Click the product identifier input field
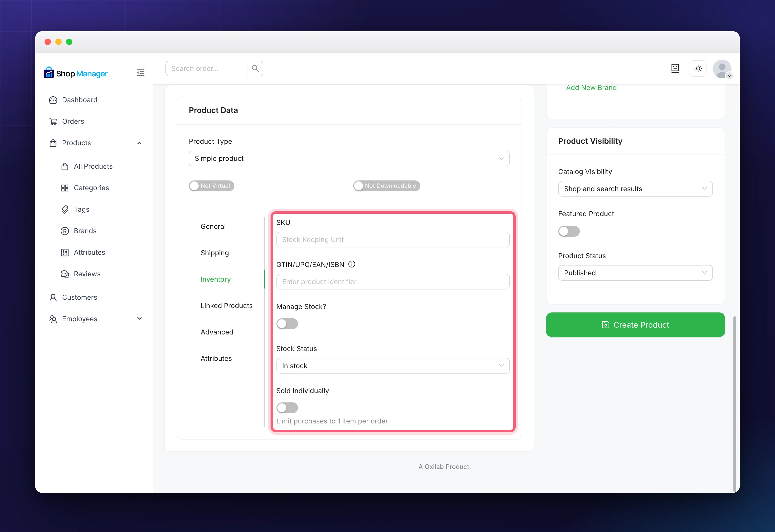Image resolution: width=775 pixels, height=532 pixels. [393, 282]
